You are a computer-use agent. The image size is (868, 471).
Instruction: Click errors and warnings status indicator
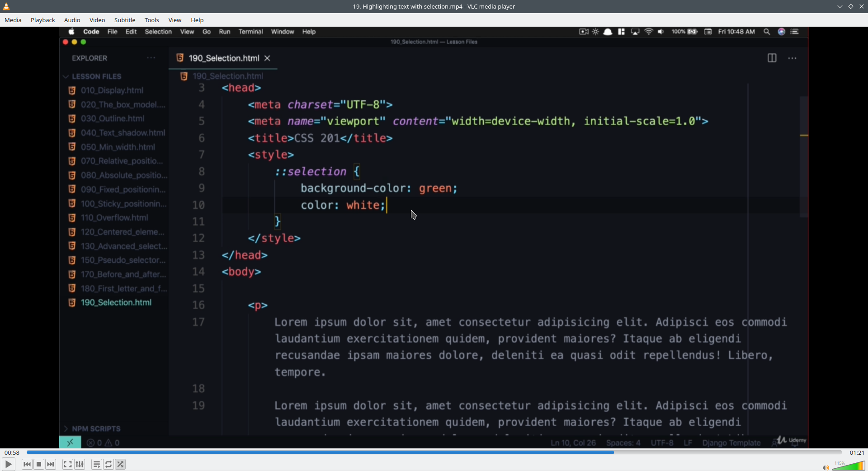point(103,443)
